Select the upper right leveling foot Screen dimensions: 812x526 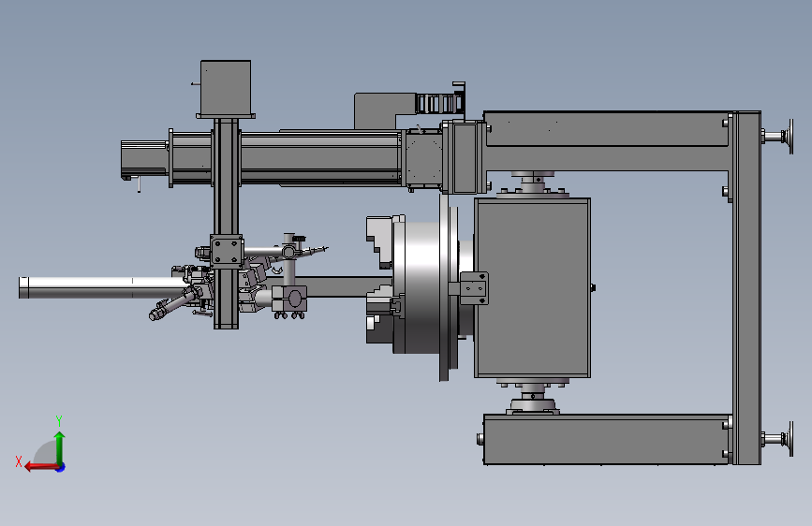coord(778,137)
